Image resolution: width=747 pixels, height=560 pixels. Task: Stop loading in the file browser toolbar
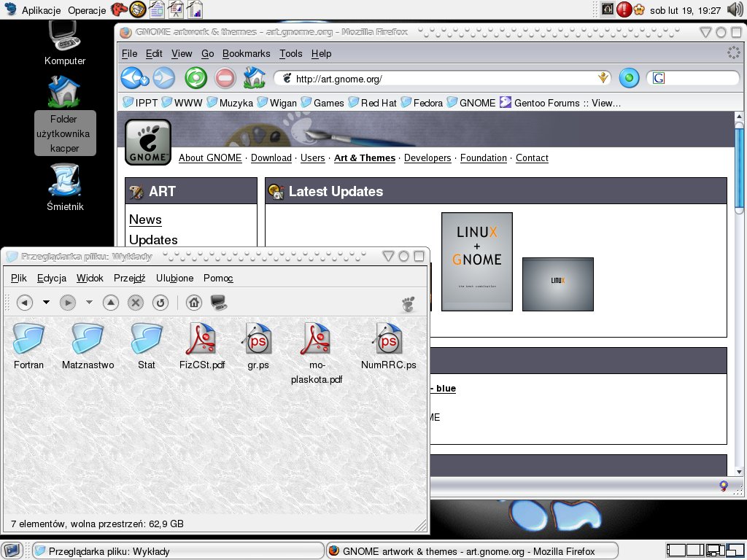click(x=135, y=303)
